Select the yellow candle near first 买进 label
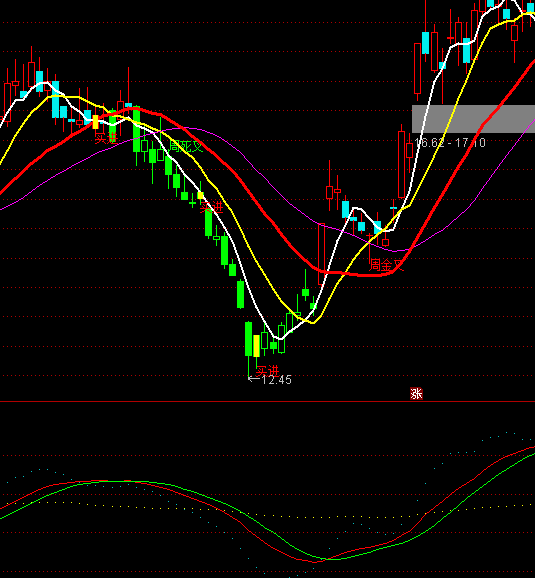 point(95,122)
